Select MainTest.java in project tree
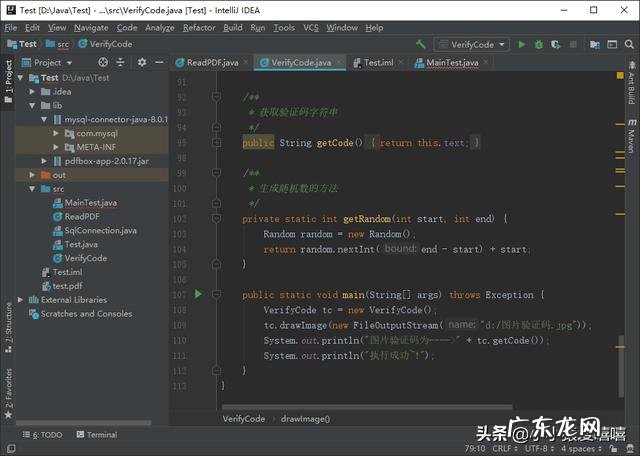Image resolution: width=640 pixels, height=456 pixels. coord(85,202)
